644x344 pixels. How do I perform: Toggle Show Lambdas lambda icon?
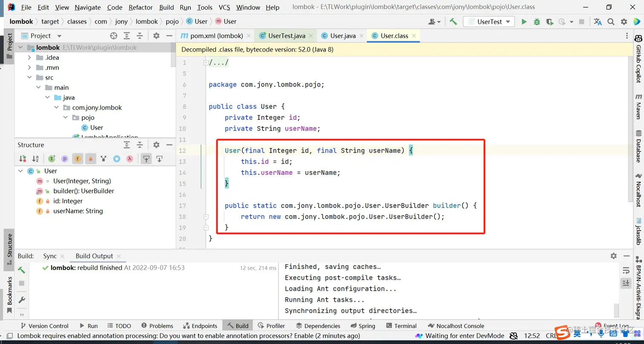129,159
